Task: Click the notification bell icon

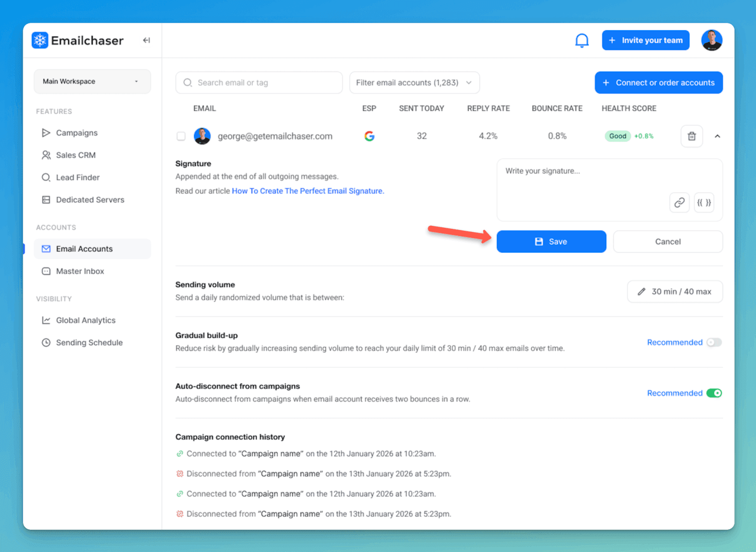Action: (582, 40)
